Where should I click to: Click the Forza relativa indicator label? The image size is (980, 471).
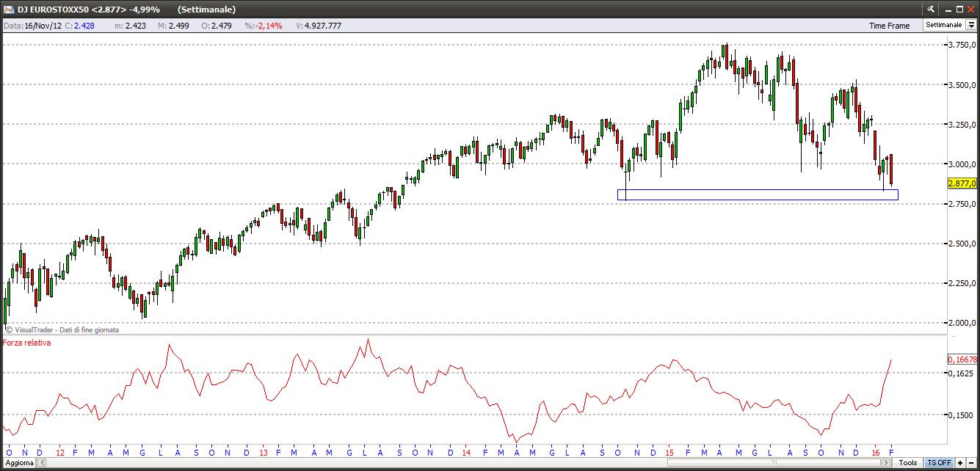point(27,342)
